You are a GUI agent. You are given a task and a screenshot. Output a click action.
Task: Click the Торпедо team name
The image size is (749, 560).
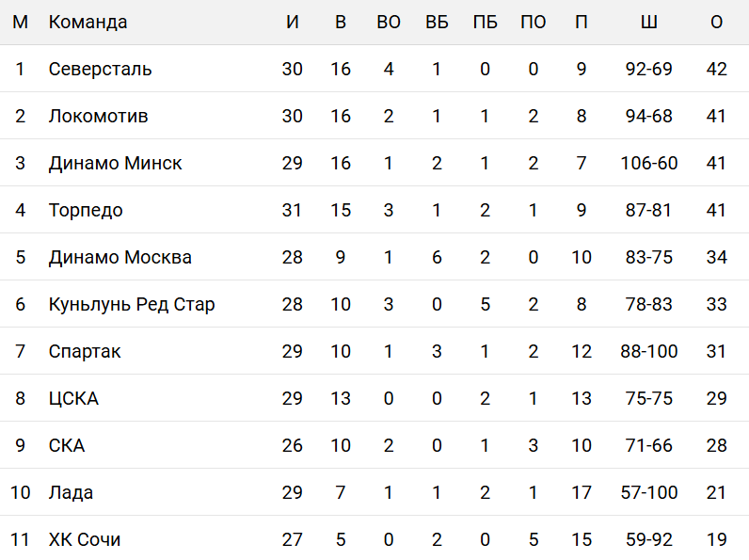point(86,210)
